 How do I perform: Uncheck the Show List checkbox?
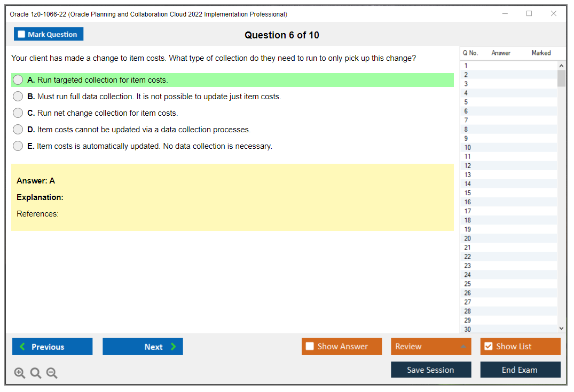(x=488, y=347)
